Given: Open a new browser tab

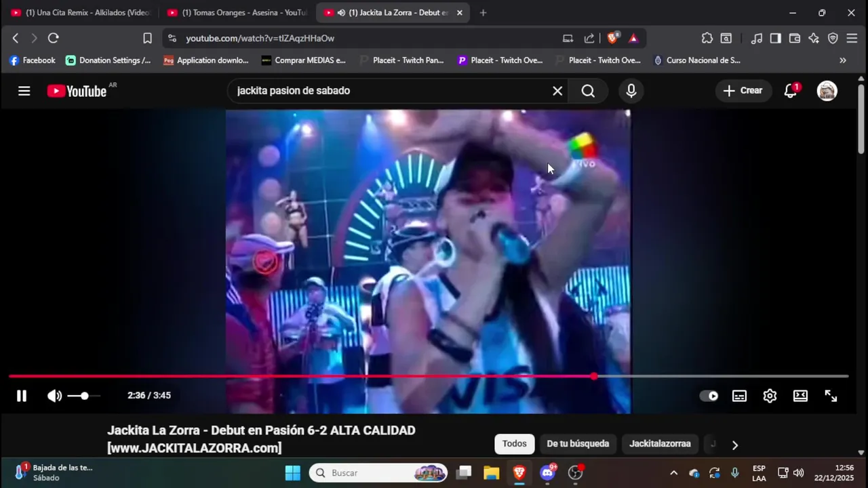Looking at the screenshot, I should coord(483,12).
